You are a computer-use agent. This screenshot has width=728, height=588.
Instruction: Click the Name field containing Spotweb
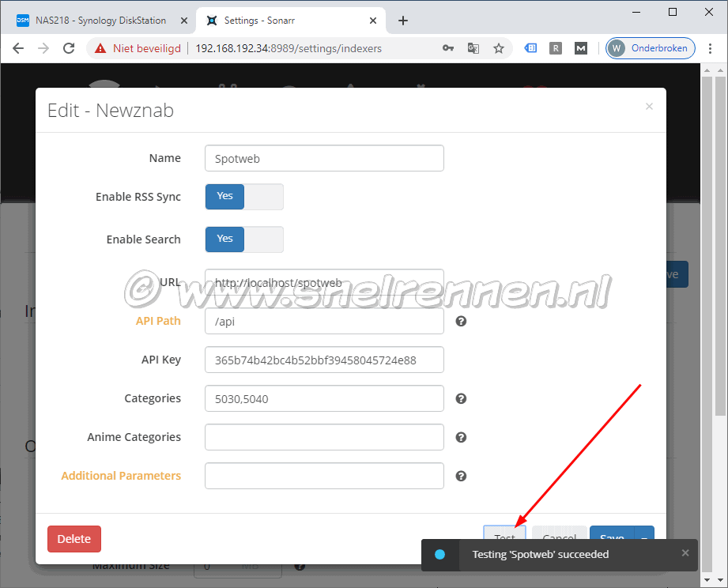(324, 158)
